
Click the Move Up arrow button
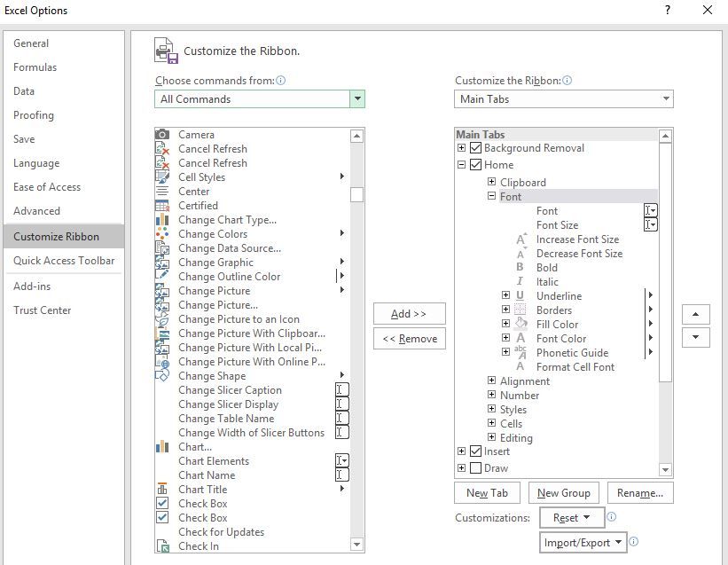click(x=695, y=314)
